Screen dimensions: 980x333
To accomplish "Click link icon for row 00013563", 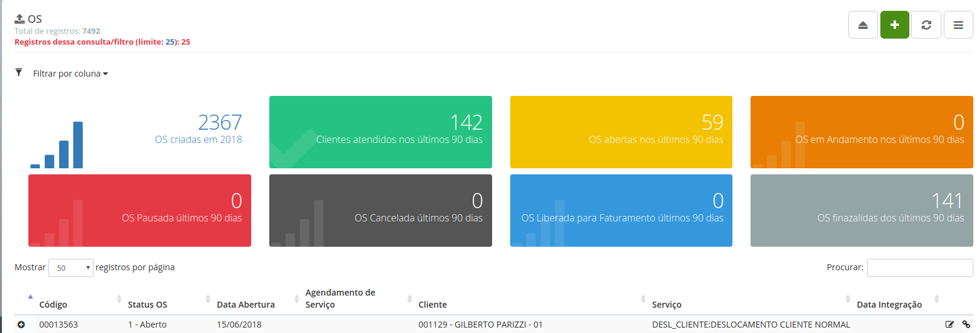I will pos(966,325).
